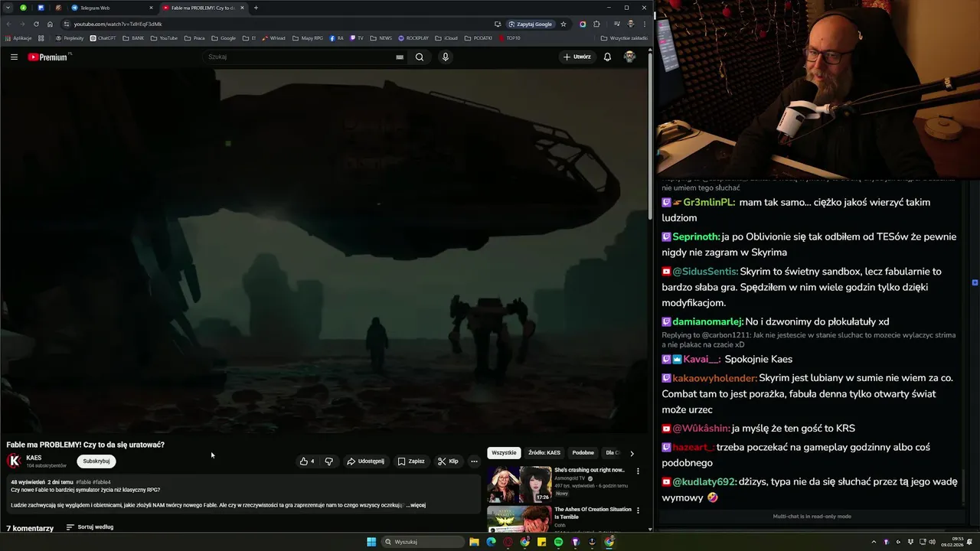Viewport: 980px width, 551px height.
Task: Go to browser home page
Action: pos(50,24)
